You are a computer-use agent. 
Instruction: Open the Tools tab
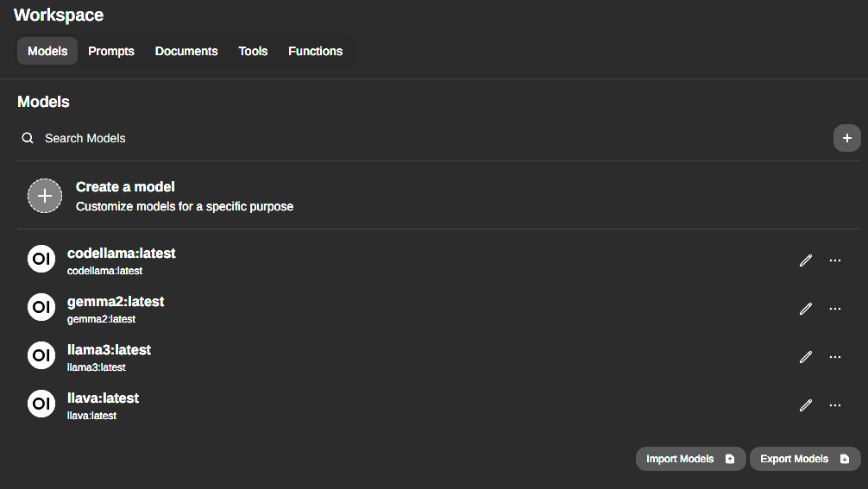pyautogui.click(x=253, y=52)
